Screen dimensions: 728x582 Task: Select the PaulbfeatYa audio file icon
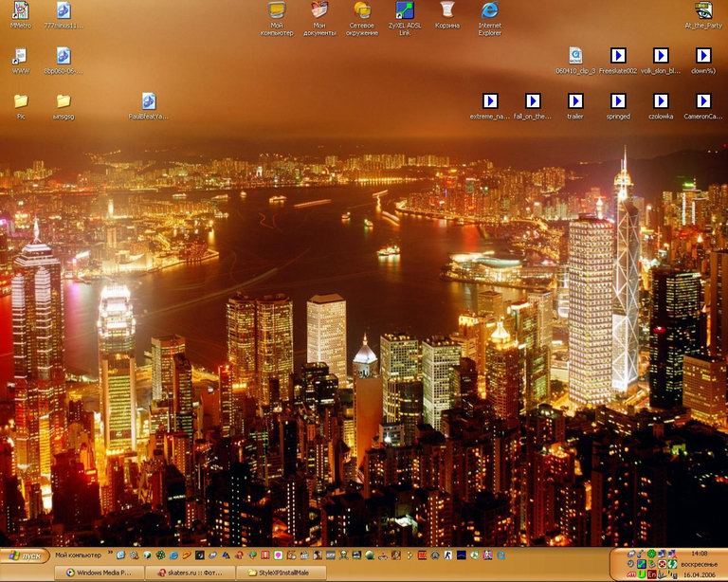[149, 101]
